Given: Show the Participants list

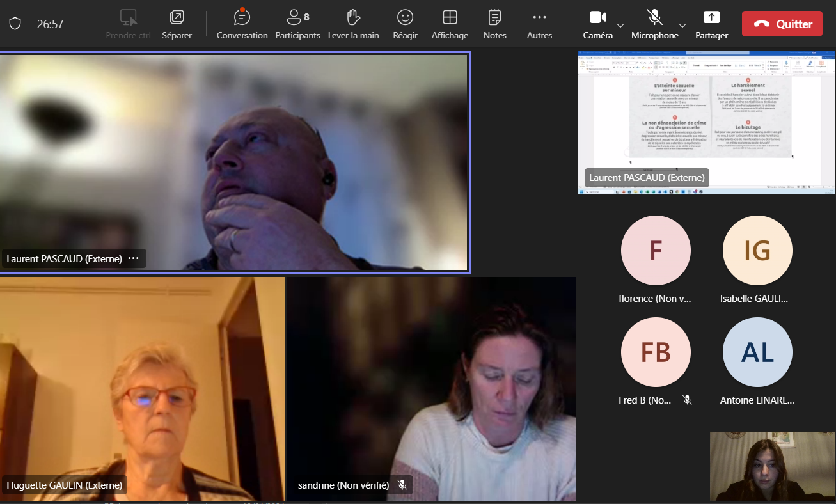Looking at the screenshot, I should pyautogui.click(x=297, y=24).
